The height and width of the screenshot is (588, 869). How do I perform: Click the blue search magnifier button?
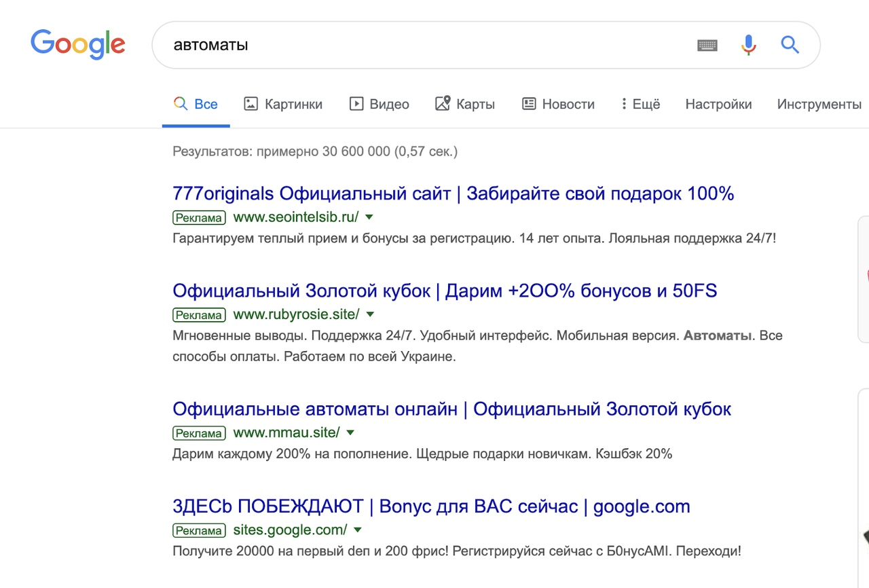[790, 45]
